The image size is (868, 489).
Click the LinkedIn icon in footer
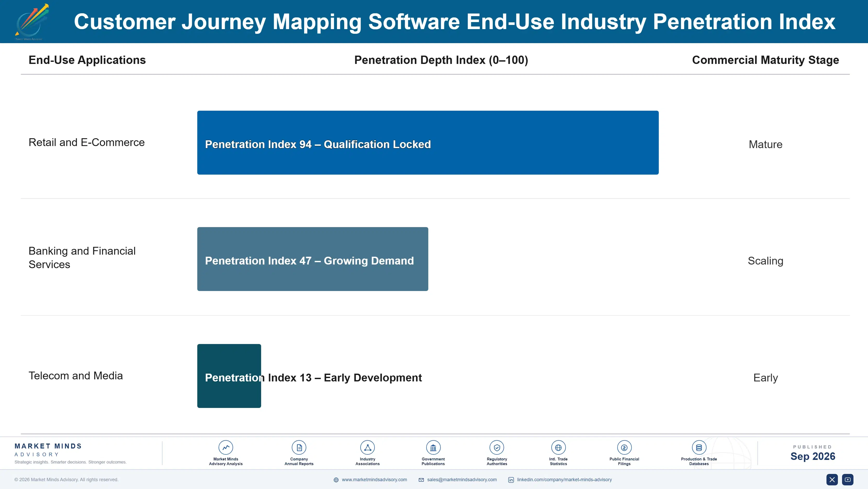pyautogui.click(x=511, y=480)
